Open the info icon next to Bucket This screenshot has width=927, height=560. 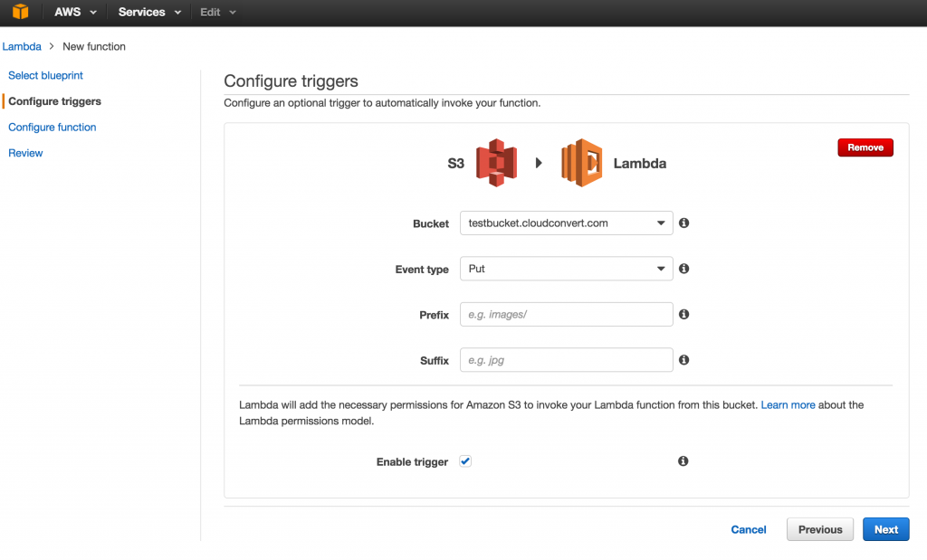(684, 223)
